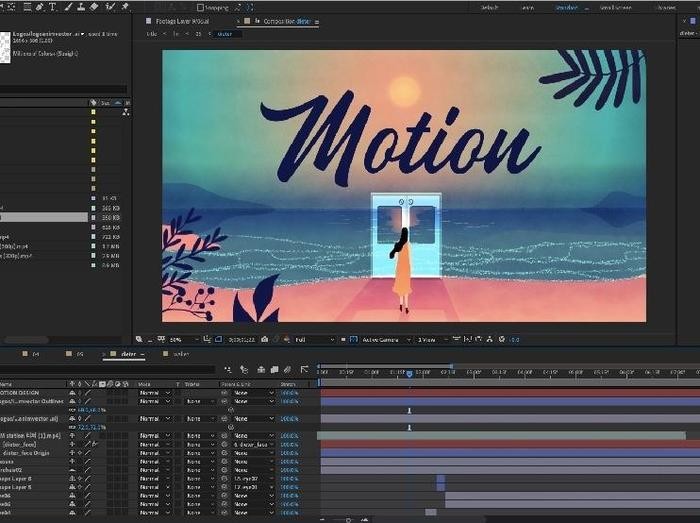Click the yellow label swatch at top of Project list
Screen dimensions: 700x523
93,112
